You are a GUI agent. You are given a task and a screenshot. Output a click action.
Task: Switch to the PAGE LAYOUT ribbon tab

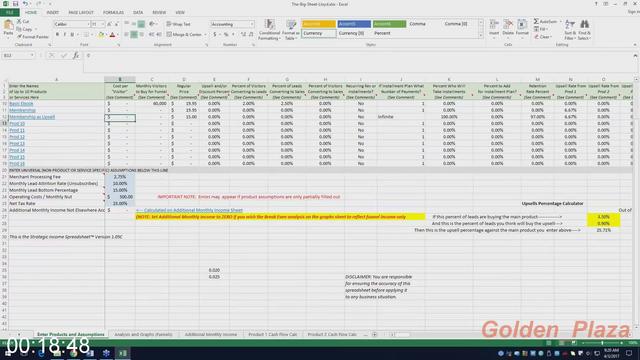tap(81, 13)
